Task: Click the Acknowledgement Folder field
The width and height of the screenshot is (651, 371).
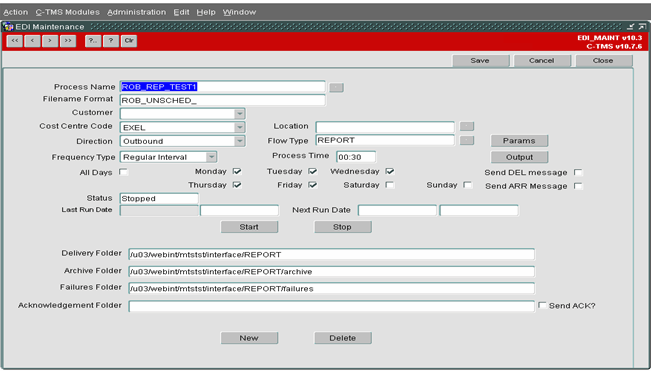Action: coord(332,306)
